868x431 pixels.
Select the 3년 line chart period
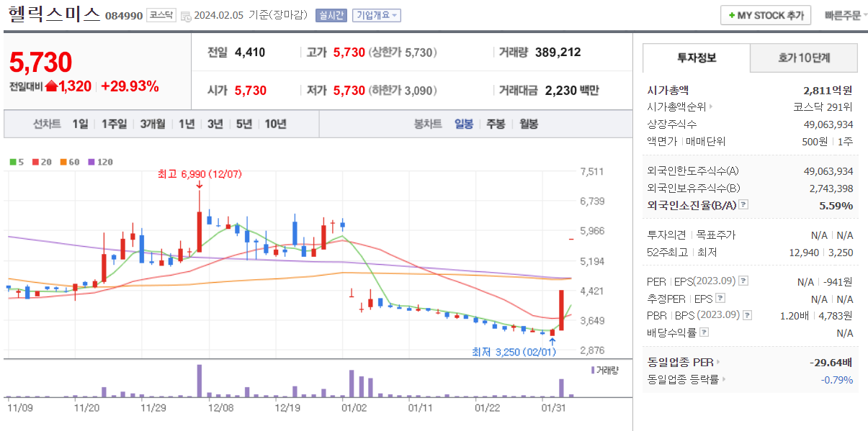click(215, 124)
